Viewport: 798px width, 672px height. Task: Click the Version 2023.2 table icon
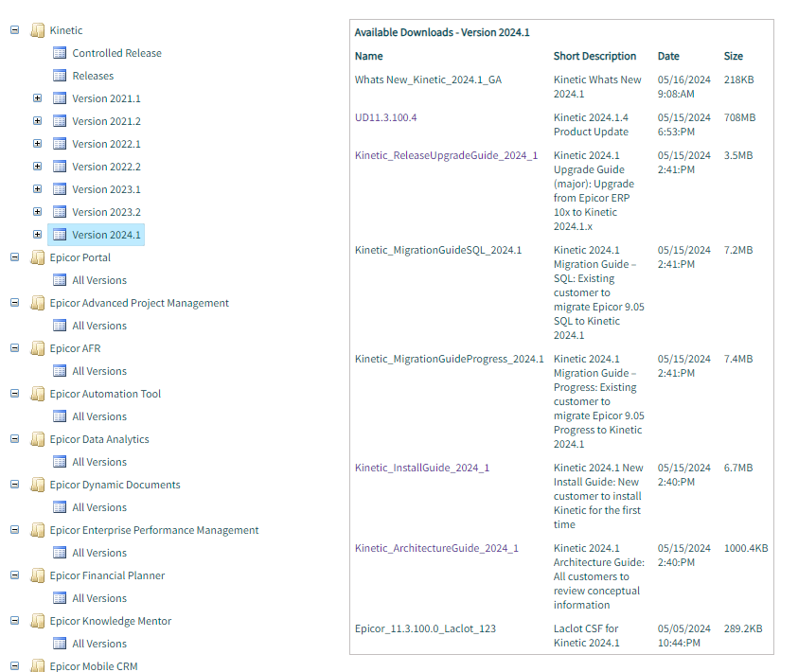[60, 212]
